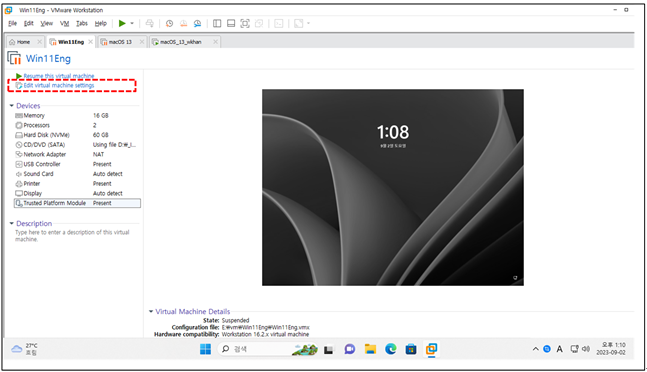
Task: Open File Explorer from the taskbar
Action: (370, 349)
